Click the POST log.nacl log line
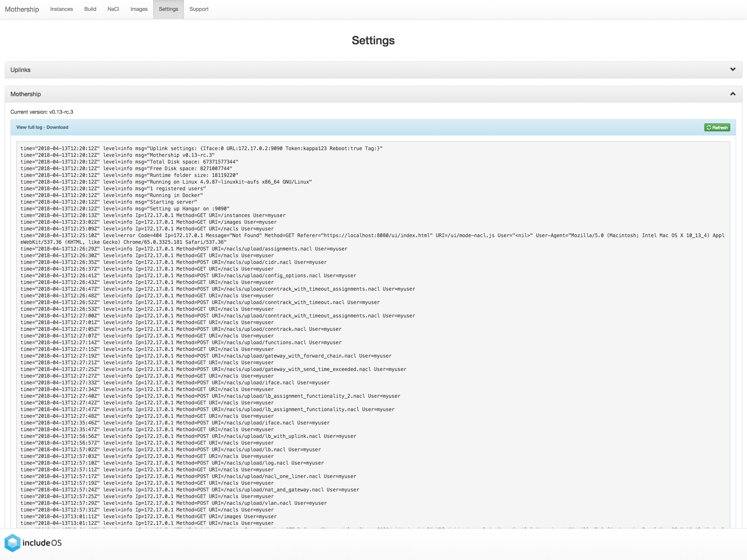Screen dimensions: 747x560 coord(172,463)
